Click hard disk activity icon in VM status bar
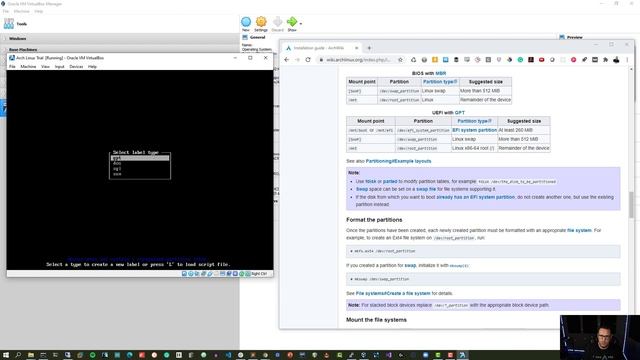Viewport: 640px width, 360px height. [x=184, y=273]
